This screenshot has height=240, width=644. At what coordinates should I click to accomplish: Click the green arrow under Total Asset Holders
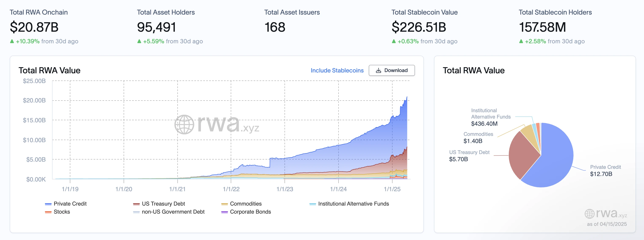(139, 41)
